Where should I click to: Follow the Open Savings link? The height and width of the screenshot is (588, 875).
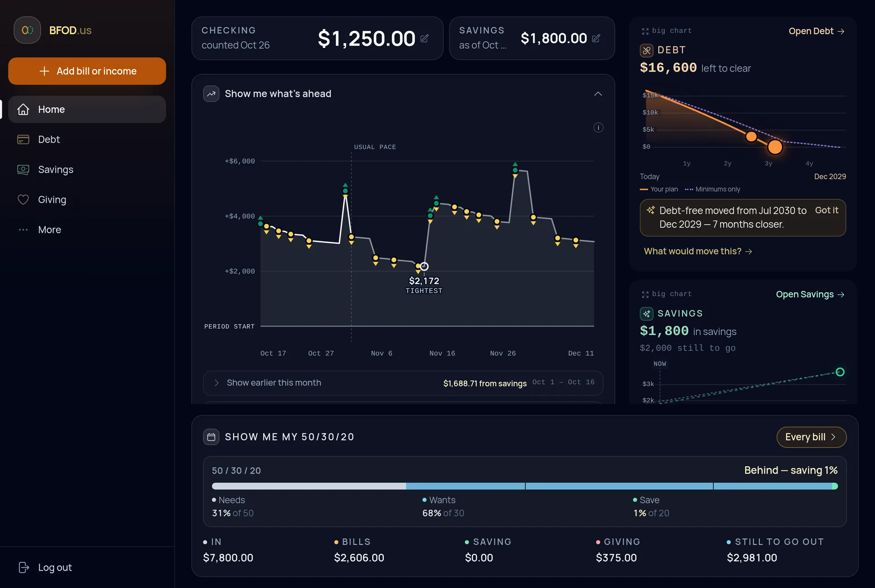[x=810, y=294]
